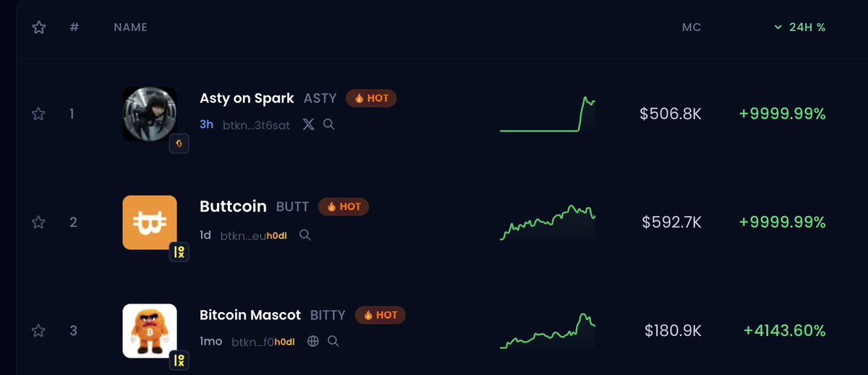Click the launchpad badge on Asty avatar
Image resolution: width=868 pixels, height=375 pixels.
tap(179, 145)
